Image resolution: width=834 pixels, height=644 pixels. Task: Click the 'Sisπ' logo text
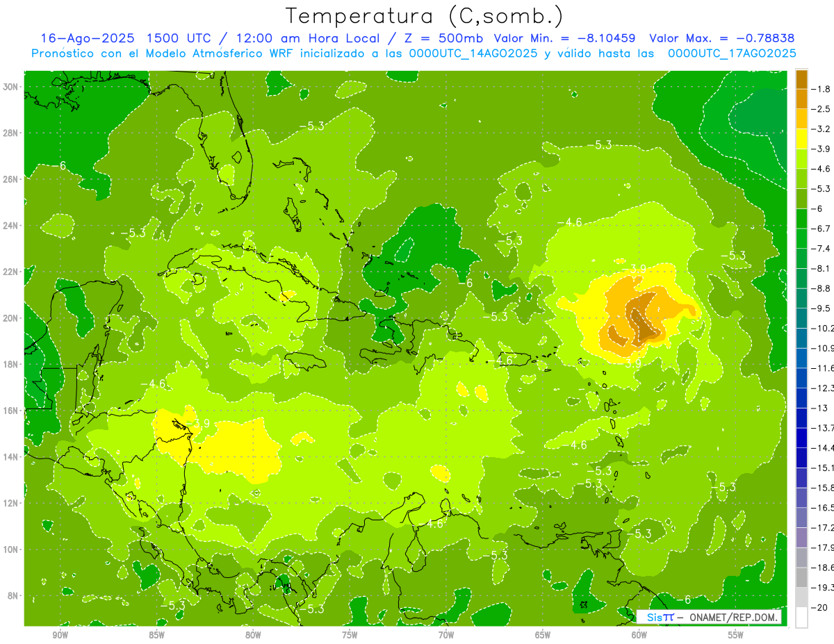pos(660,617)
